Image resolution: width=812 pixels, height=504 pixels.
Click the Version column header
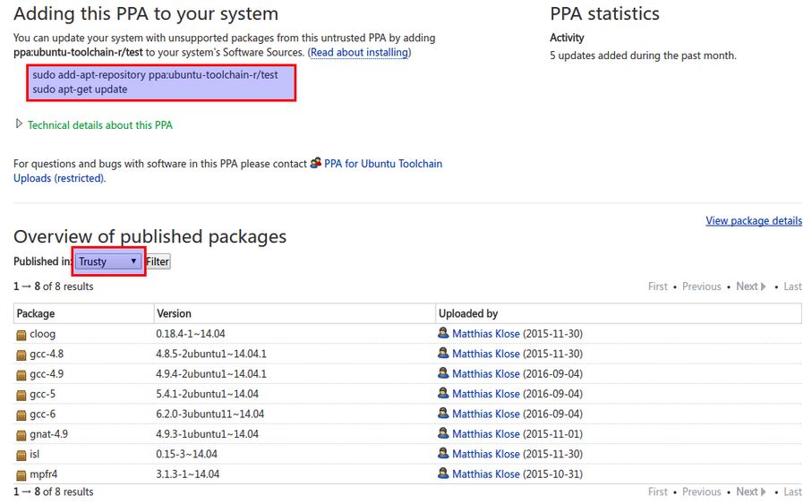pyautogui.click(x=174, y=314)
